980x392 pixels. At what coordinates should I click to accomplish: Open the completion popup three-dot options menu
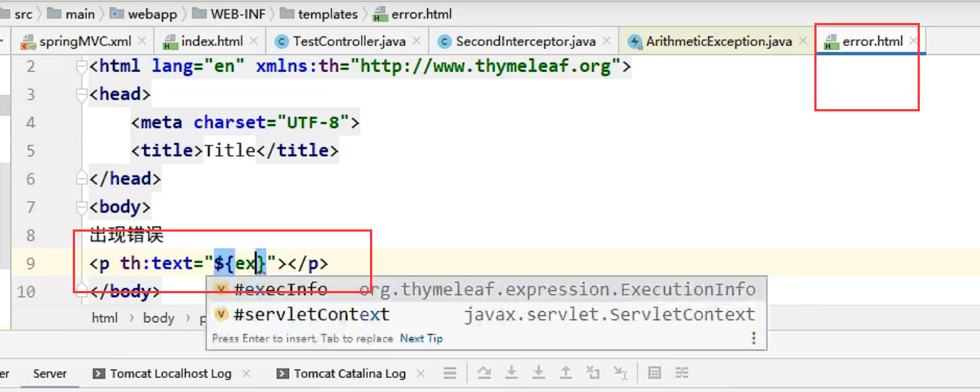tap(753, 339)
